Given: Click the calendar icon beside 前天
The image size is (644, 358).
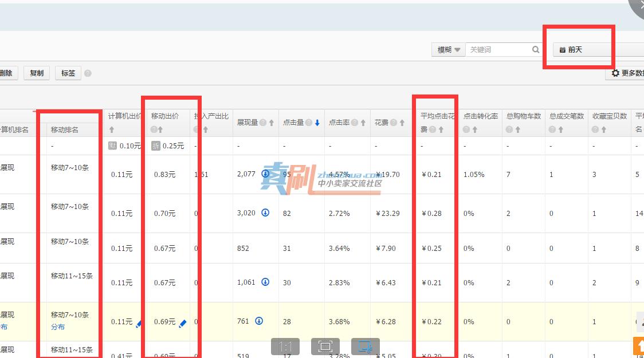Looking at the screenshot, I should pos(563,50).
